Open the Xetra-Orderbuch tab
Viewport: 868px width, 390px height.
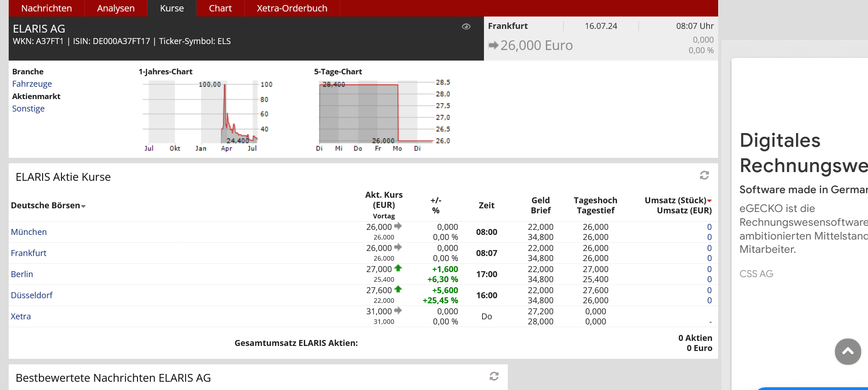[x=292, y=8]
